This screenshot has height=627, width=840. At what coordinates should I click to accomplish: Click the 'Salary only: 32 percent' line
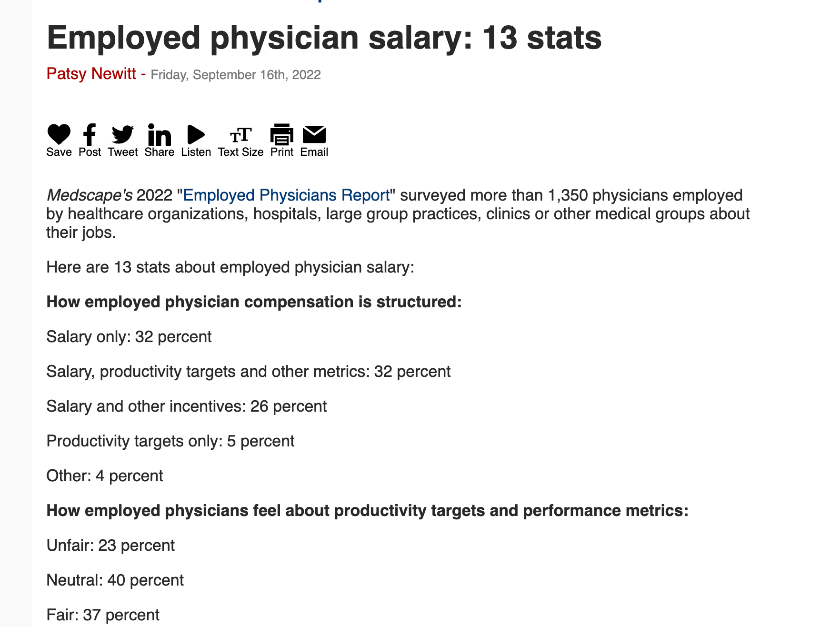[x=129, y=337]
